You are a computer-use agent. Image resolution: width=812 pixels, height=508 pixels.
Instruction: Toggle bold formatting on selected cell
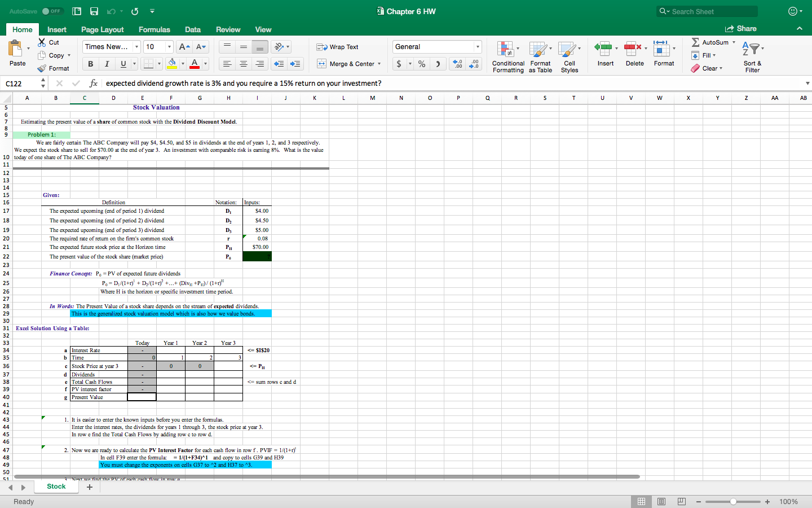click(x=90, y=64)
